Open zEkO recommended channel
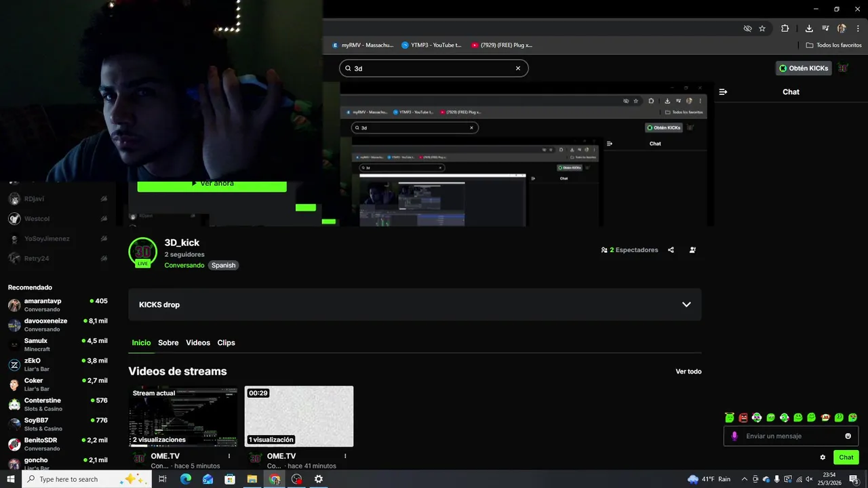The image size is (868, 488). pyautogui.click(x=58, y=365)
